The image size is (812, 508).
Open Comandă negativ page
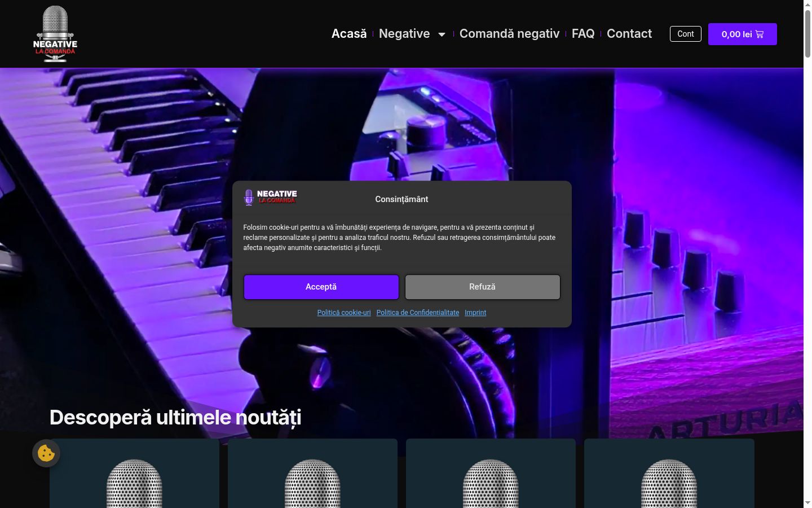click(509, 34)
